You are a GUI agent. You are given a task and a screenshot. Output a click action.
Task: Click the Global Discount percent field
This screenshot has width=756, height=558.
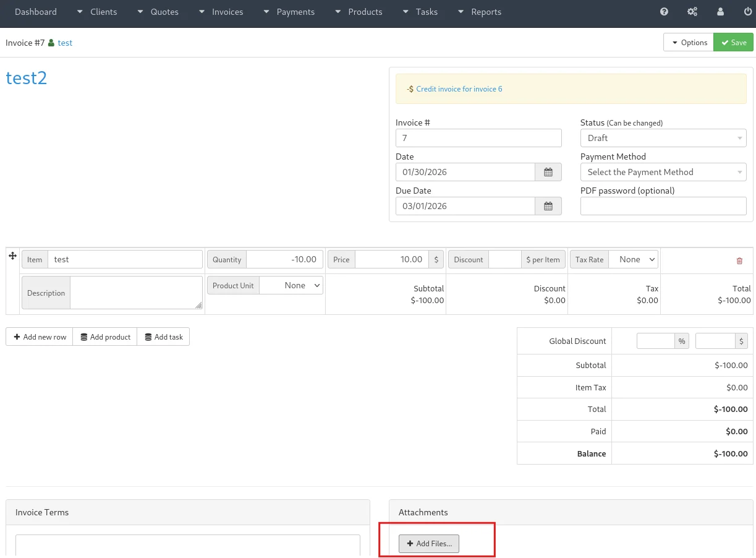point(655,341)
